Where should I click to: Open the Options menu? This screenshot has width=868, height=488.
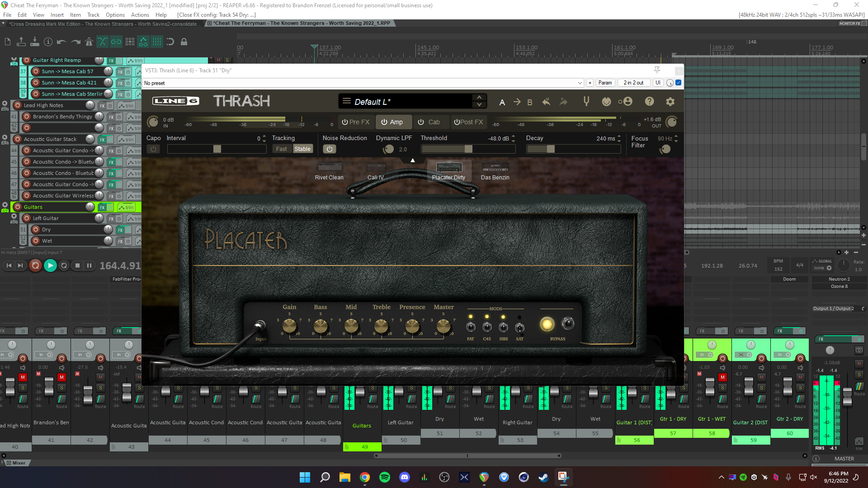[x=115, y=14]
